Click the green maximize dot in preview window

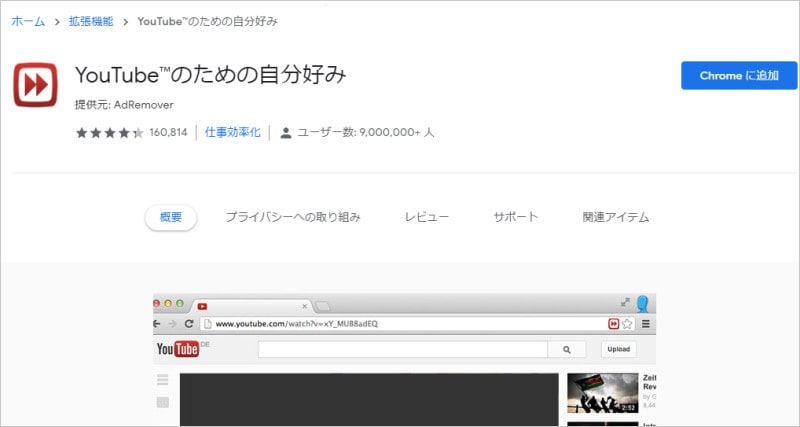(180, 304)
